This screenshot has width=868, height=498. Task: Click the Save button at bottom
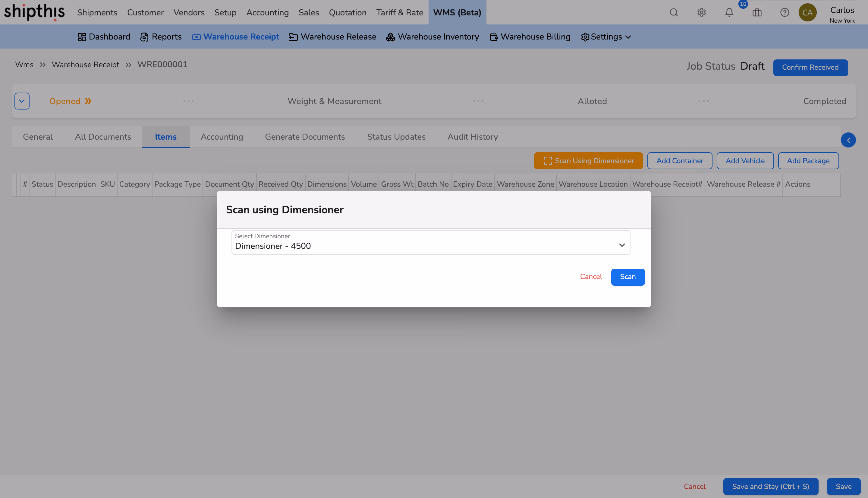tap(843, 486)
